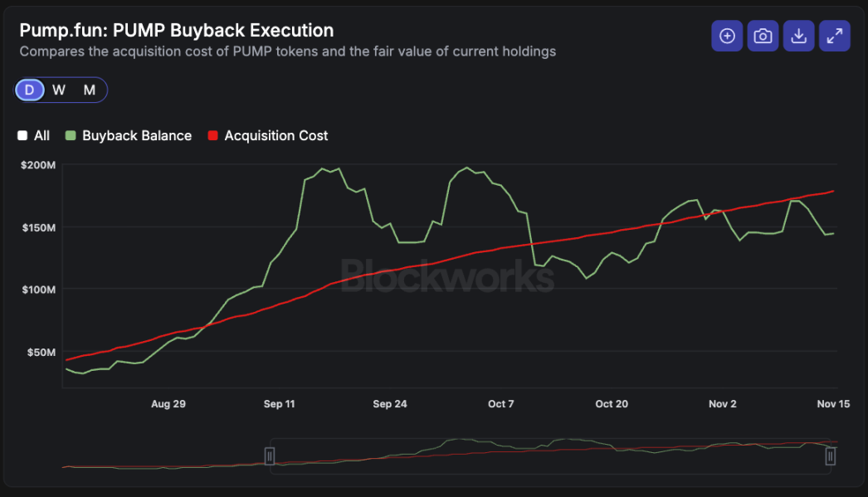This screenshot has height=497, width=868.
Task: Click the green Buyback Balance swatch
Action: [71, 135]
